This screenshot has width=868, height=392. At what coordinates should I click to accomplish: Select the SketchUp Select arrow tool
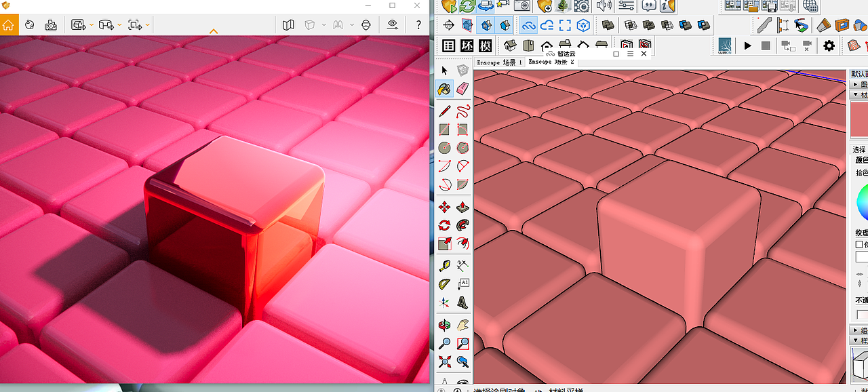tap(445, 71)
